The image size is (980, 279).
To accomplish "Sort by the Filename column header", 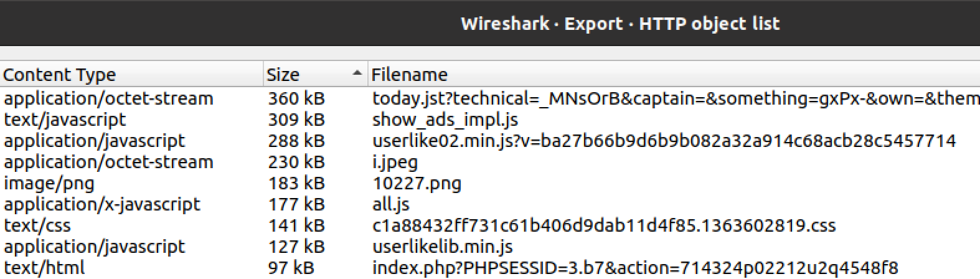I will pos(674,75).
